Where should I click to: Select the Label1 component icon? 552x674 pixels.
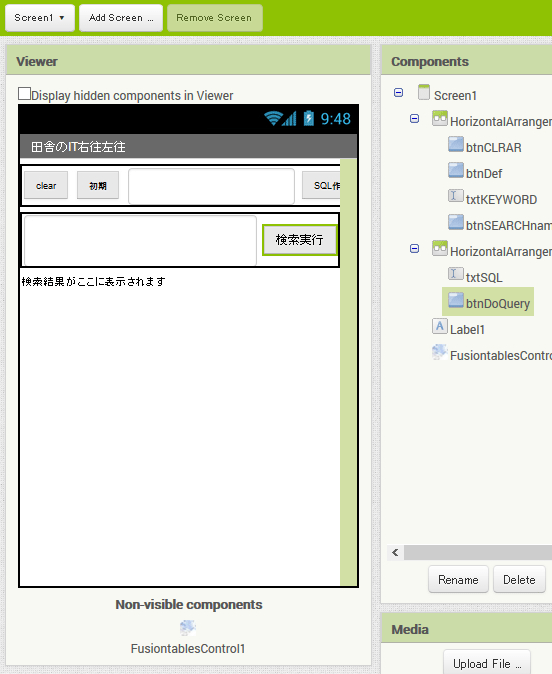pyautogui.click(x=440, y=326)
